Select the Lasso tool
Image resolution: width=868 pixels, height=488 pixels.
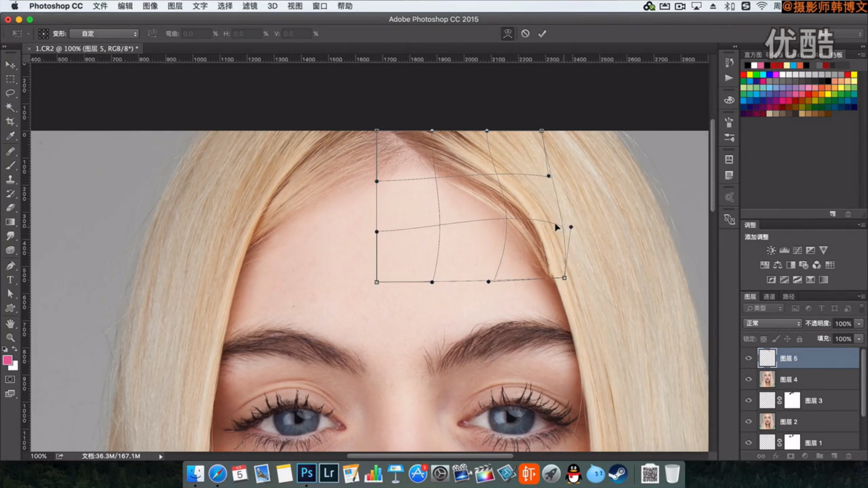10,93
